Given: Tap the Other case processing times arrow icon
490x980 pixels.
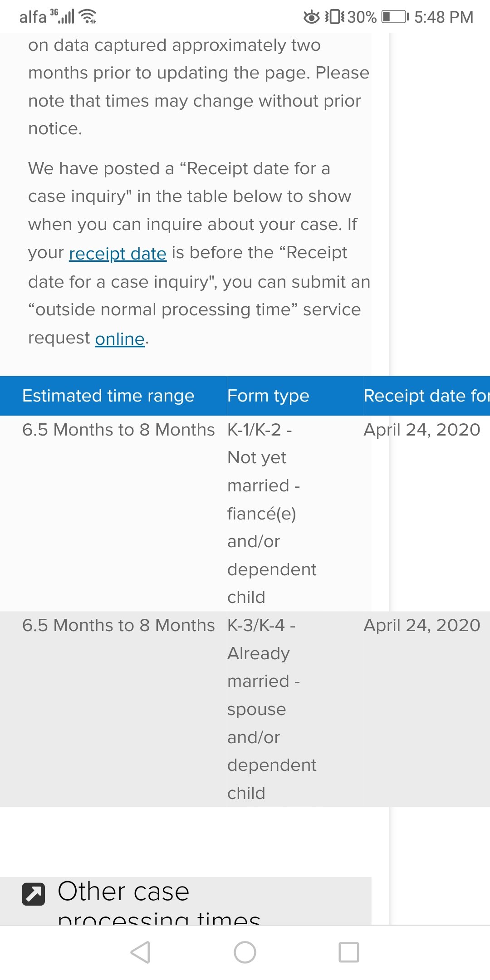Looking at the screenshot, I should click(34, 894).
